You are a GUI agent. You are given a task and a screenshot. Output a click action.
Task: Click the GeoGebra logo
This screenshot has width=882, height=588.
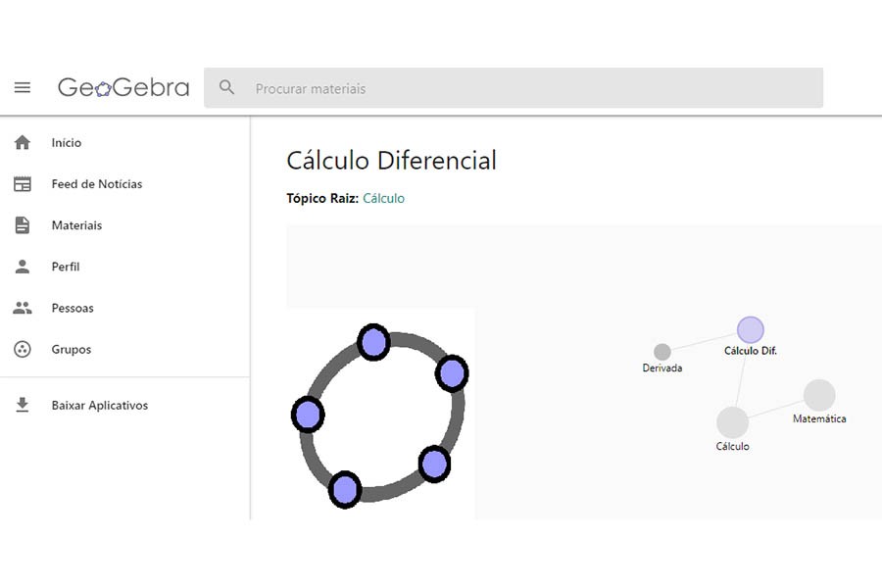(x=123, y=88)
